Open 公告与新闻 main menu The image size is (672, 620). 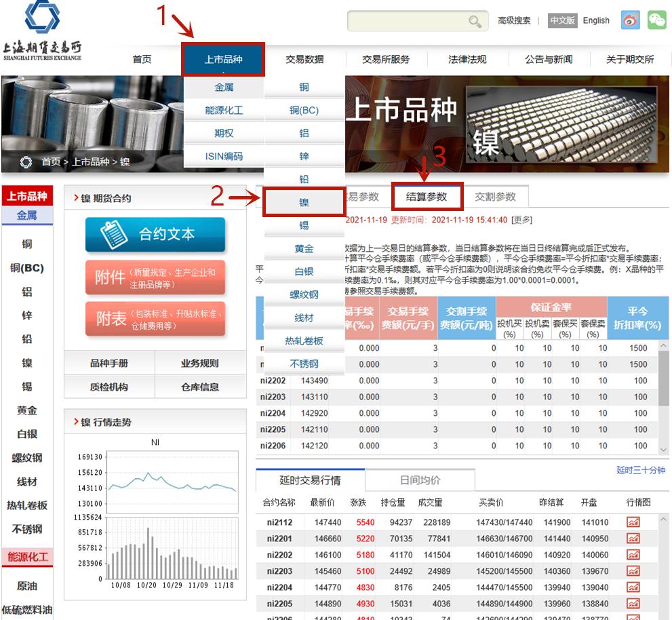(549, 59)
